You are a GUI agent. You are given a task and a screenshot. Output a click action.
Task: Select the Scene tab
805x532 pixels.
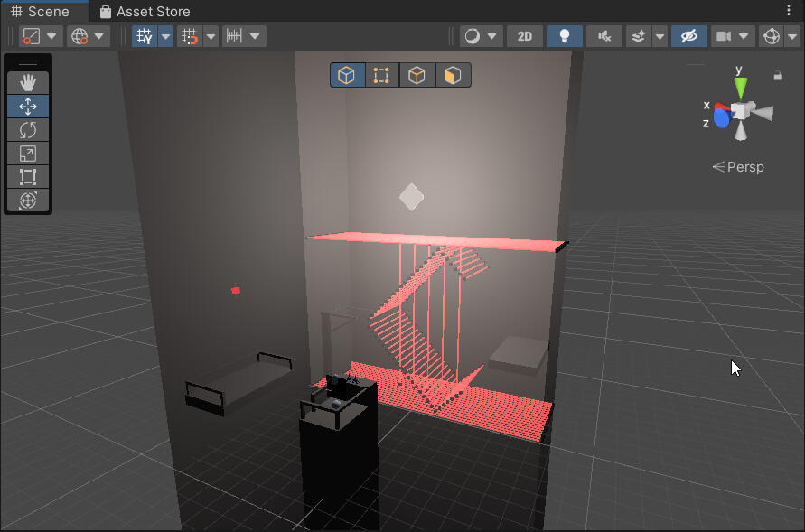point(41,12)
